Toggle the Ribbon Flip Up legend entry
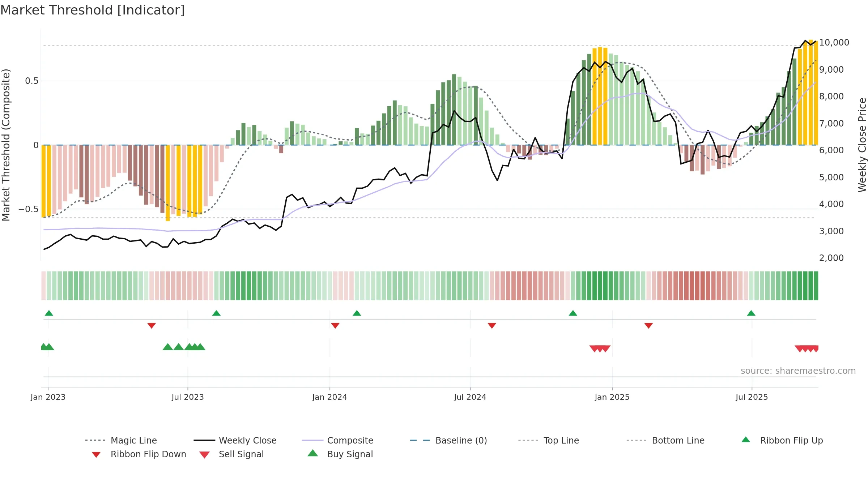Viewport: 868px width, 488px height. coord(782,440)
